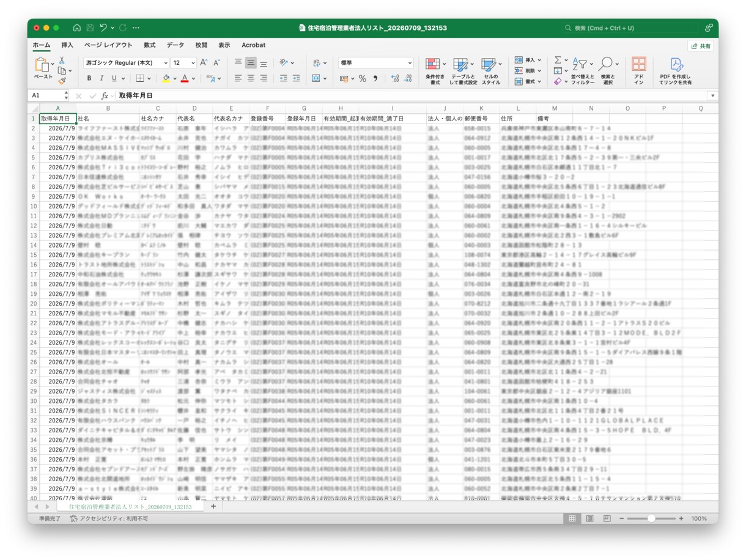Adjust the zoom slider in status bar
746x560 pixels.
point(651,518)
